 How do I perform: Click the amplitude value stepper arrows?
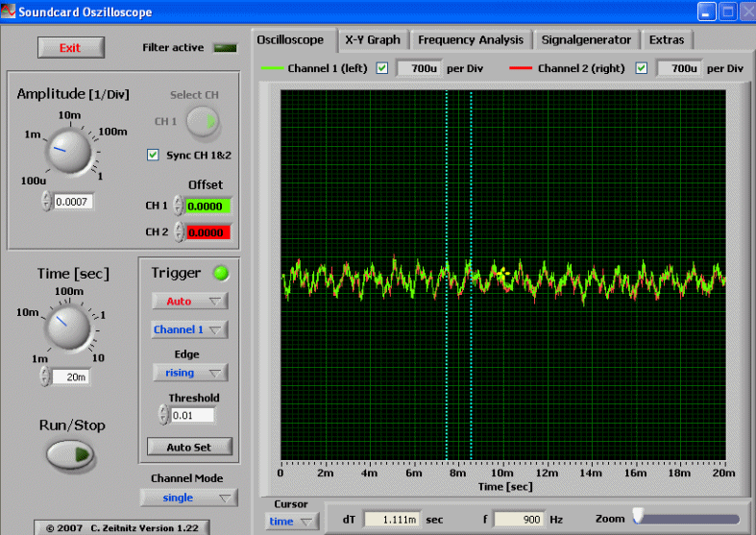46,202
